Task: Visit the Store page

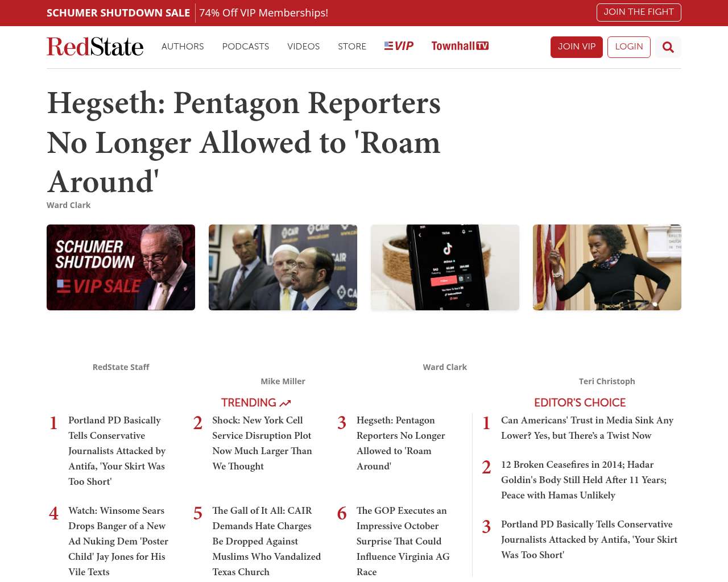Action: point(351,47)
